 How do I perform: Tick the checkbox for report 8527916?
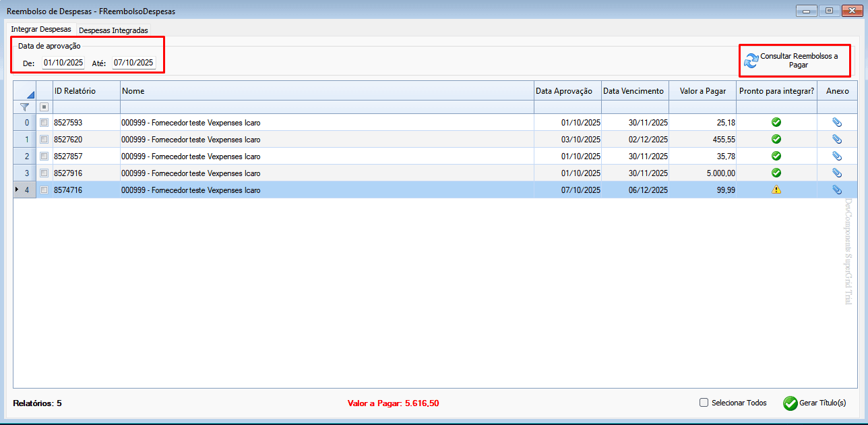tap(44, 173)
